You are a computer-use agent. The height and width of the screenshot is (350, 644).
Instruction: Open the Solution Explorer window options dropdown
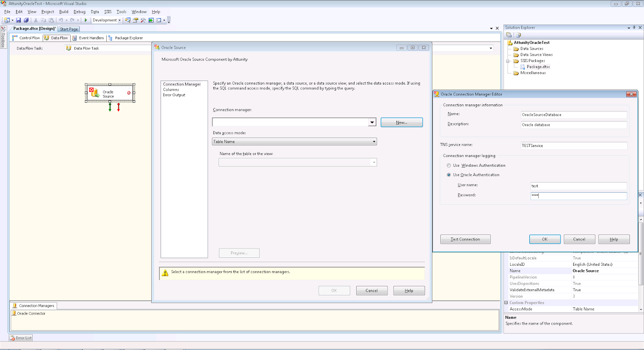[x=629, y=28]
